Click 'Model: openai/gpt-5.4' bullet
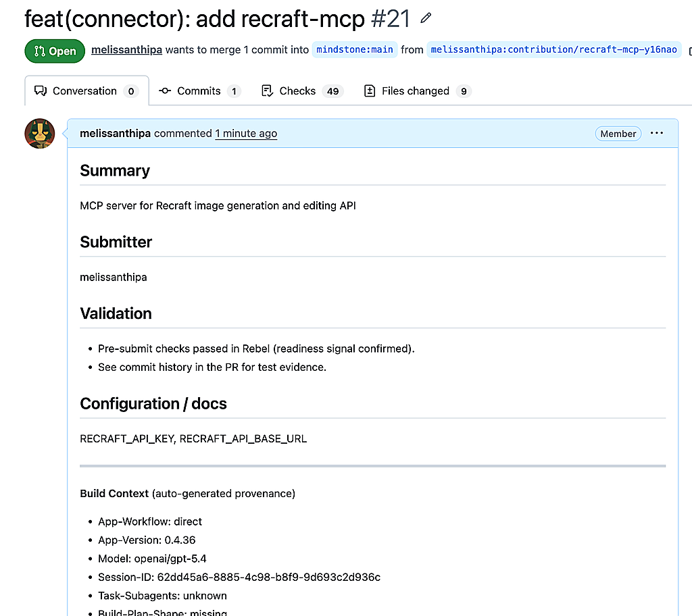The image size is (692, 616). tap(152, 559)
